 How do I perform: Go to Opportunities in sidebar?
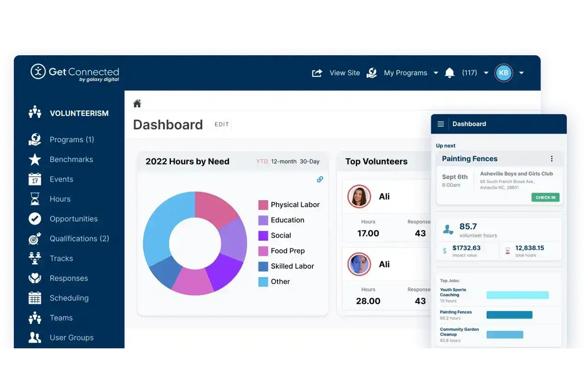pyautogui.click(x=73, y=219)
